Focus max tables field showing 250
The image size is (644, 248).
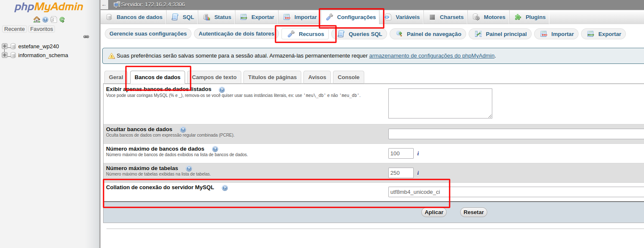tap(401, 173)
